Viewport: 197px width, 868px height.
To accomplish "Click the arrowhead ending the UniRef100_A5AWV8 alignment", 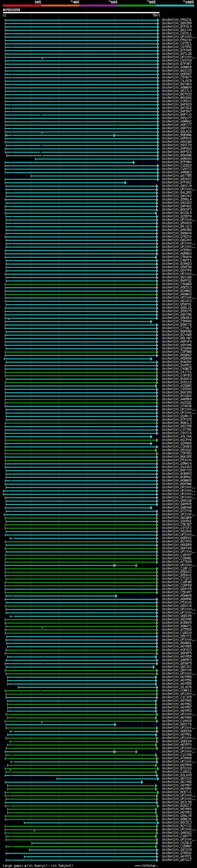I will 116,596.
